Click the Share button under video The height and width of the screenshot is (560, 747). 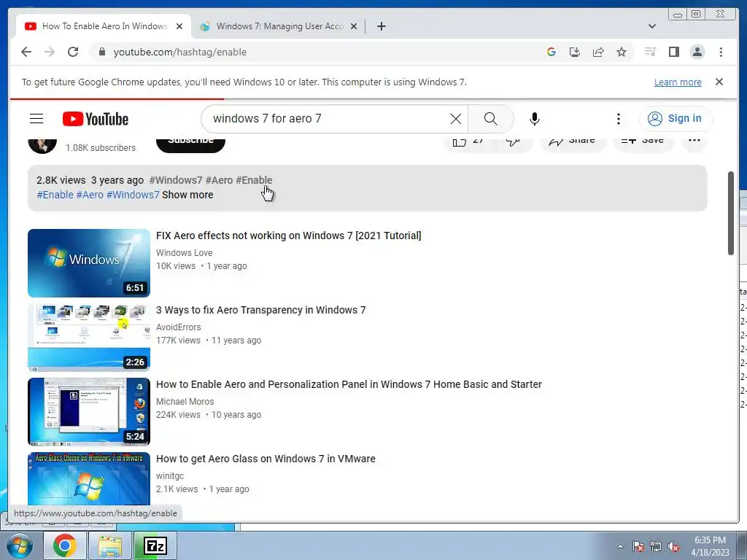pyautogui.click(x=573, y=141)
